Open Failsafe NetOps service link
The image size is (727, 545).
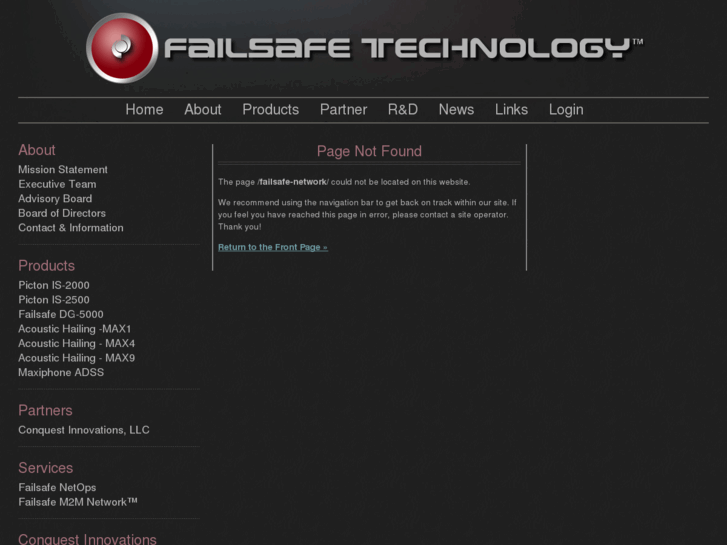click(x=57, y=487)
